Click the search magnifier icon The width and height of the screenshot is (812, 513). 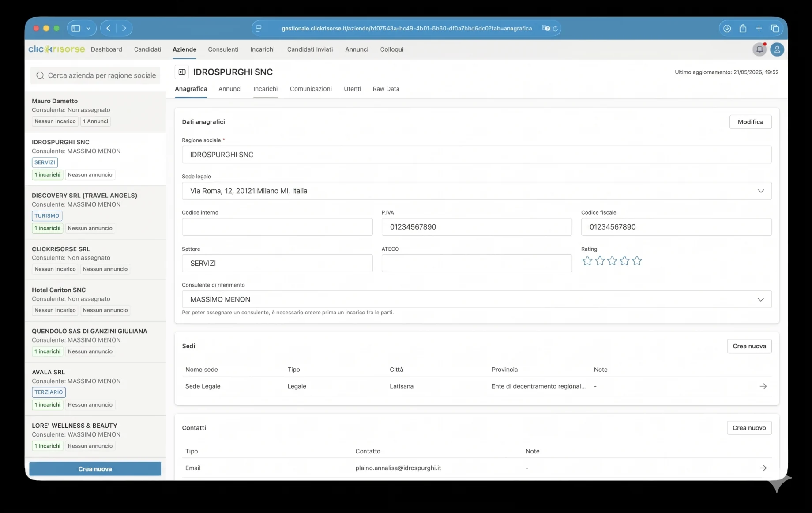tap(40, 75)
